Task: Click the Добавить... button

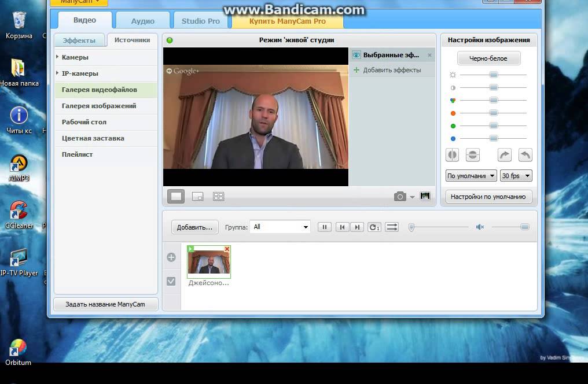Action: [194, 227]
